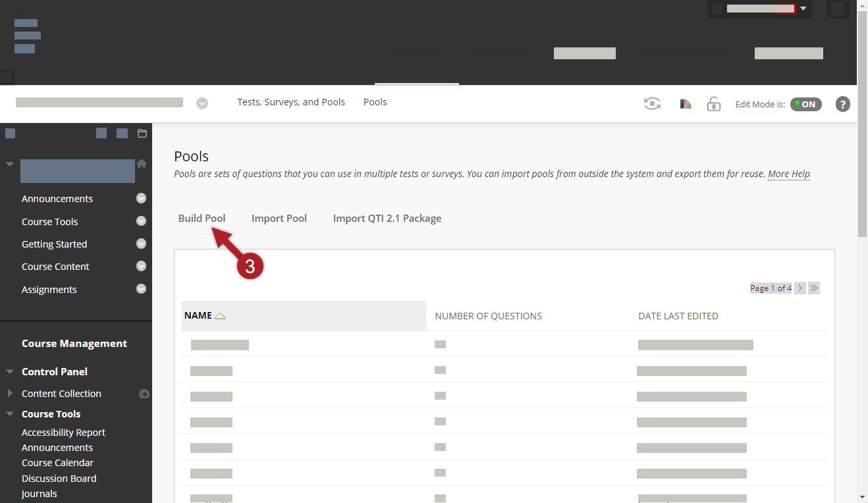This screenshot has height=503, width=868.
Task: Open the Announcements item options menu
Action: point(141,198)
